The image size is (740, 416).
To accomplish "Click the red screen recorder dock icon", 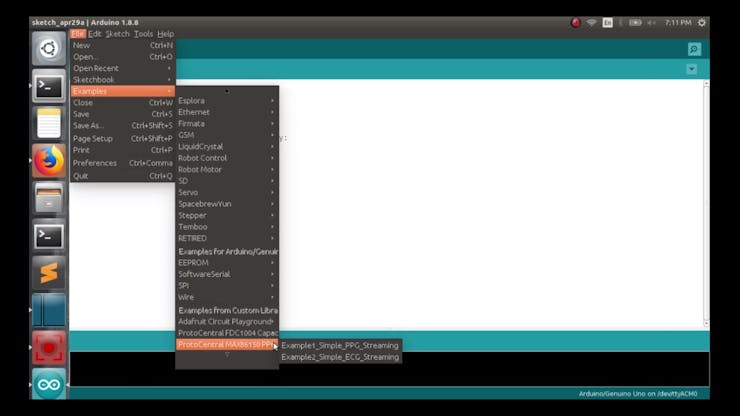I will (49, 348).
